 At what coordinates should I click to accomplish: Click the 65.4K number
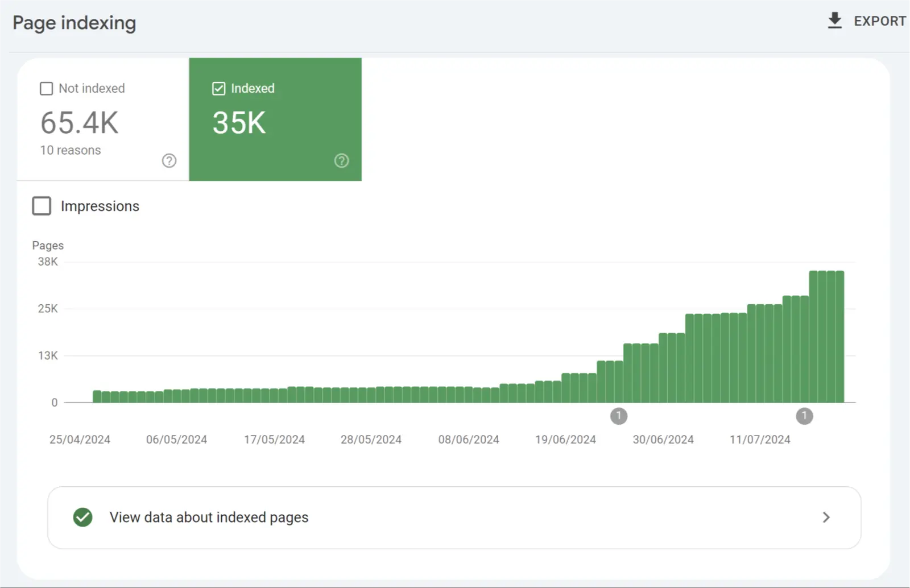point(80,123)
